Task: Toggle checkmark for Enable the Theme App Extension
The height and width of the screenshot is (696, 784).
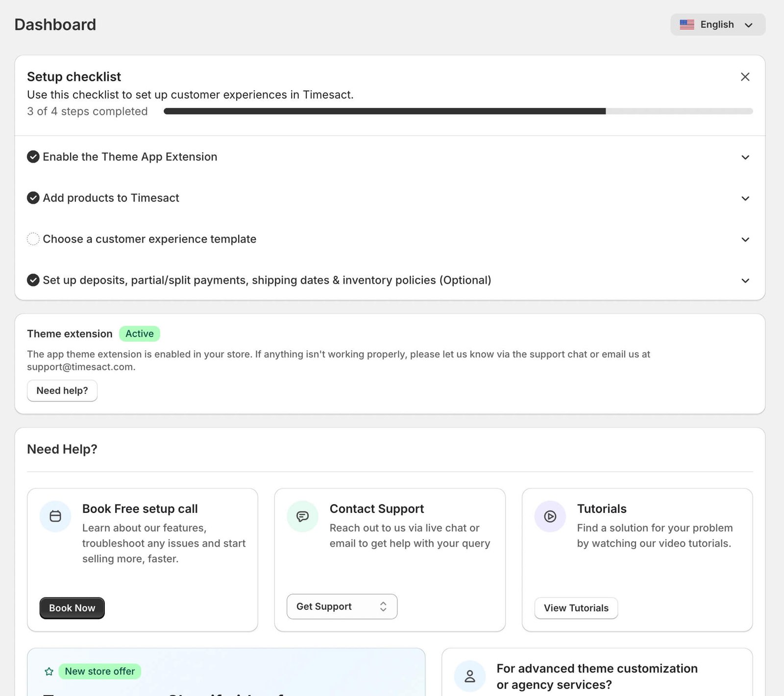Action: click(x=33, y=157)
